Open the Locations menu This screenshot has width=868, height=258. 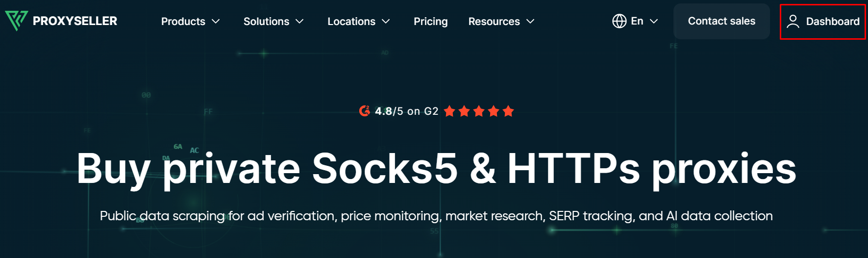351,22
